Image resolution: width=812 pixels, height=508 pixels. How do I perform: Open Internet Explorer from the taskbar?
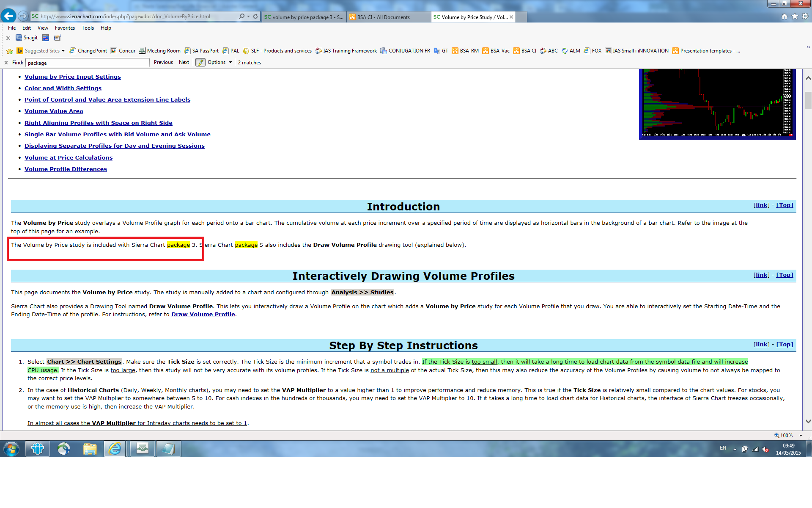point(115,449)
